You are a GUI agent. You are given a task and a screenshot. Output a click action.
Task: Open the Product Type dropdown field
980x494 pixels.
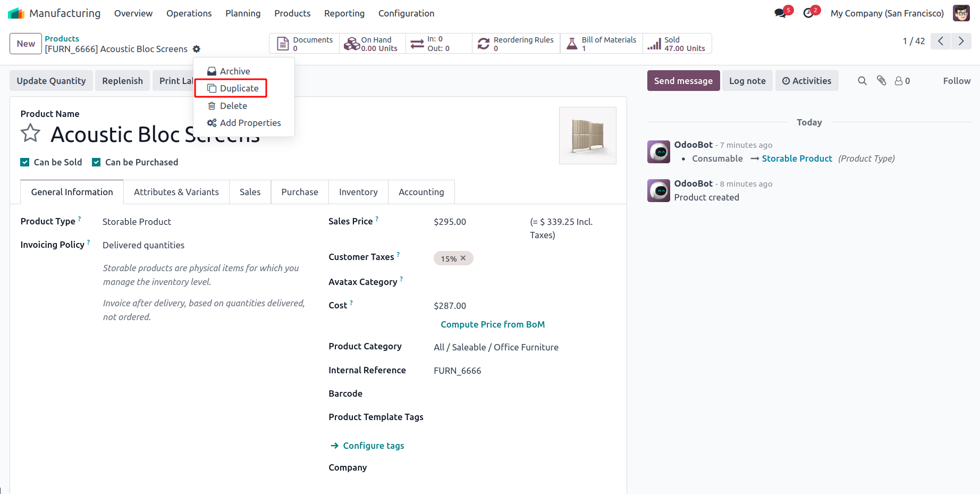pyautogui.click(x=202, y=222)
